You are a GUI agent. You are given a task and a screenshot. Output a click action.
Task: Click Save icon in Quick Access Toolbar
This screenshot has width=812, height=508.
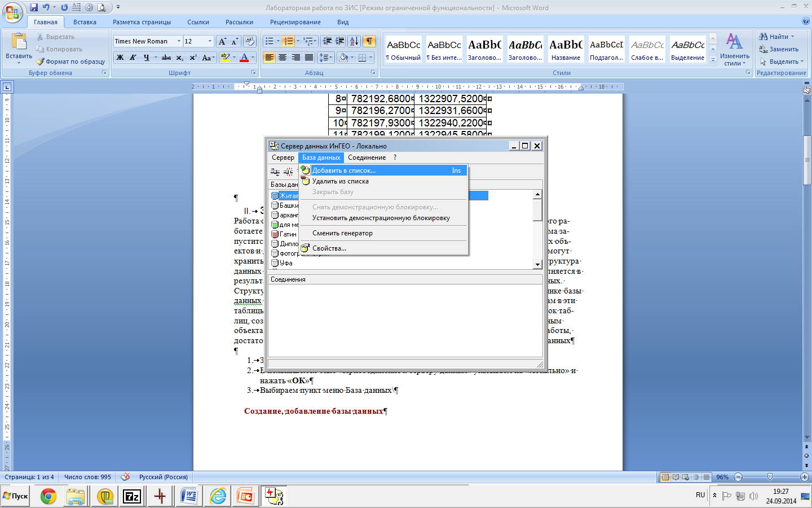[x=34, y=7]
